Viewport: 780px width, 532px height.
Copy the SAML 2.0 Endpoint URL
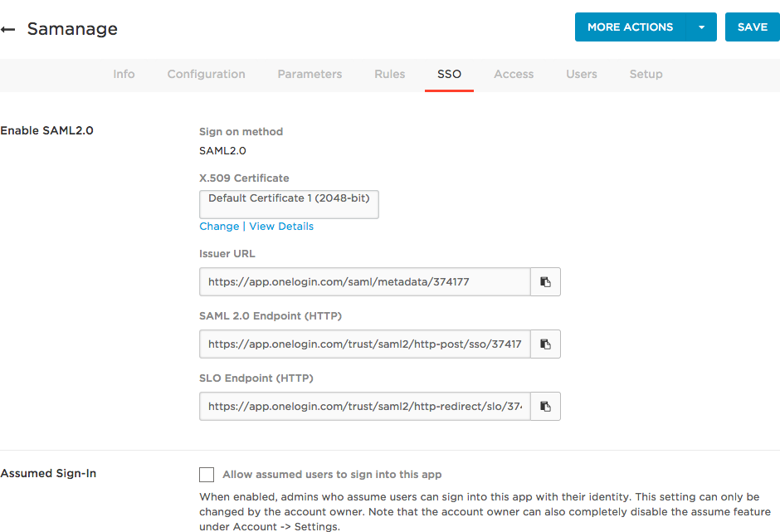[x=545, y=344]
